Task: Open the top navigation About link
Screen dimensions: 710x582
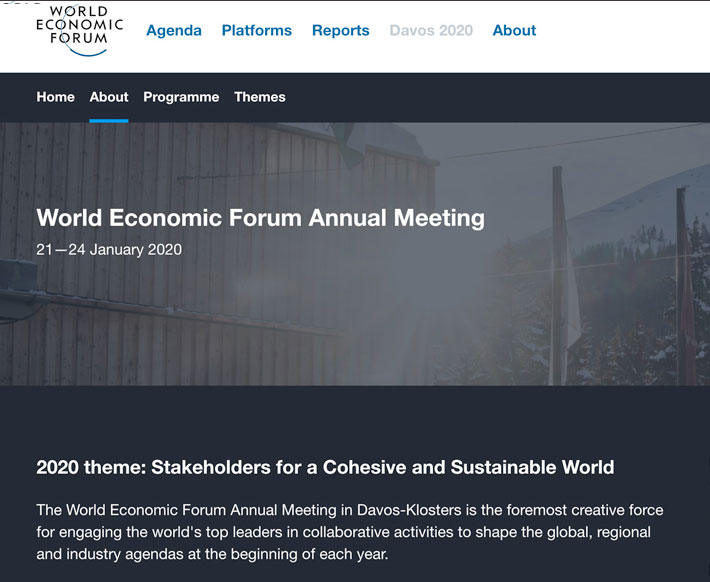Action: tap(514, 30)
